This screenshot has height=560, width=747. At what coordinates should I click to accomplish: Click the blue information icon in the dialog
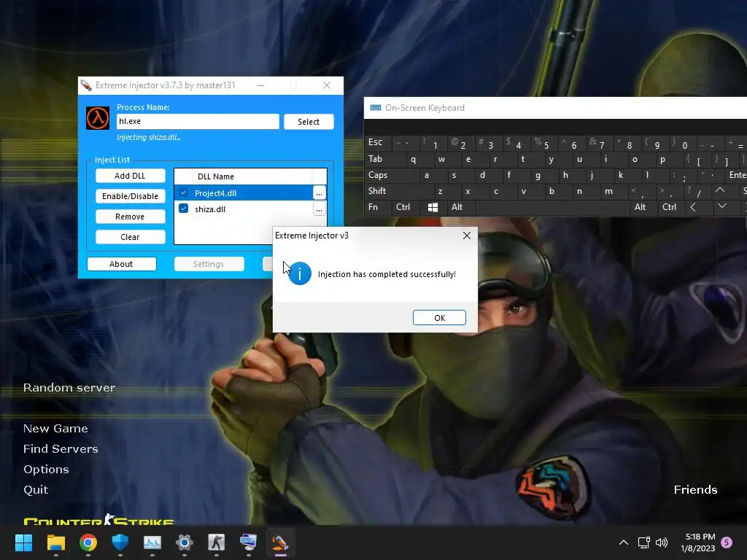300,273
